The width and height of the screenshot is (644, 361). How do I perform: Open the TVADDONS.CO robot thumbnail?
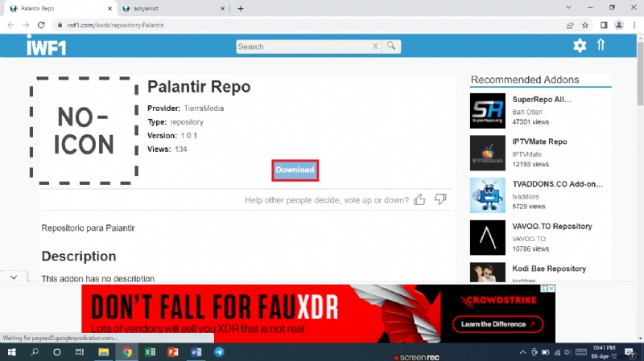coord(488,195)
